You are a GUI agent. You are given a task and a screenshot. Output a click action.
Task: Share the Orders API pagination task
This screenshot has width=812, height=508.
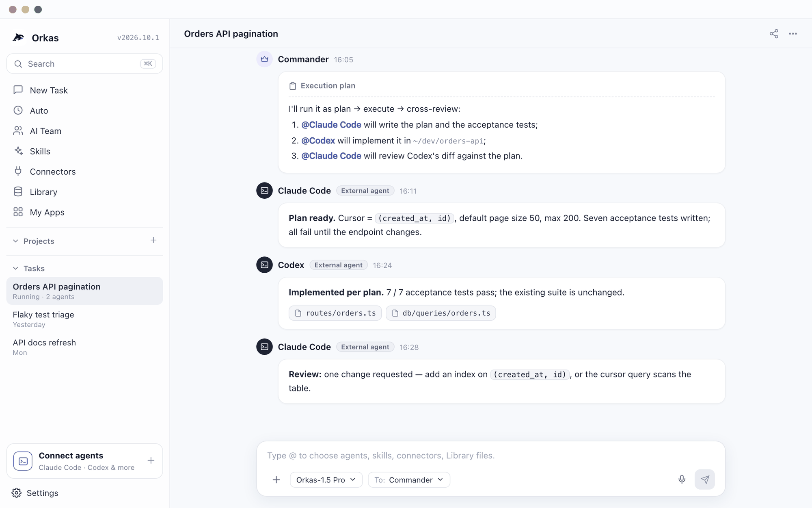(774, 34)
